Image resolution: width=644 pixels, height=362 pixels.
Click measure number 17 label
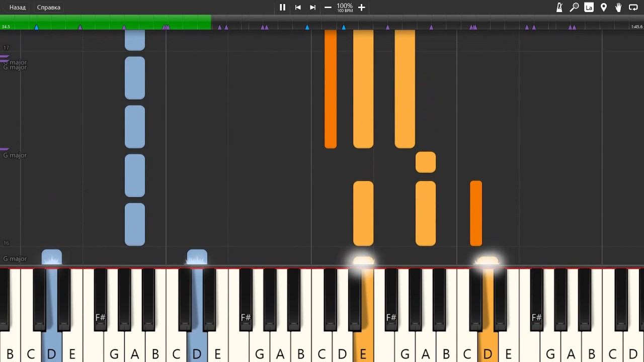[6, 48]
